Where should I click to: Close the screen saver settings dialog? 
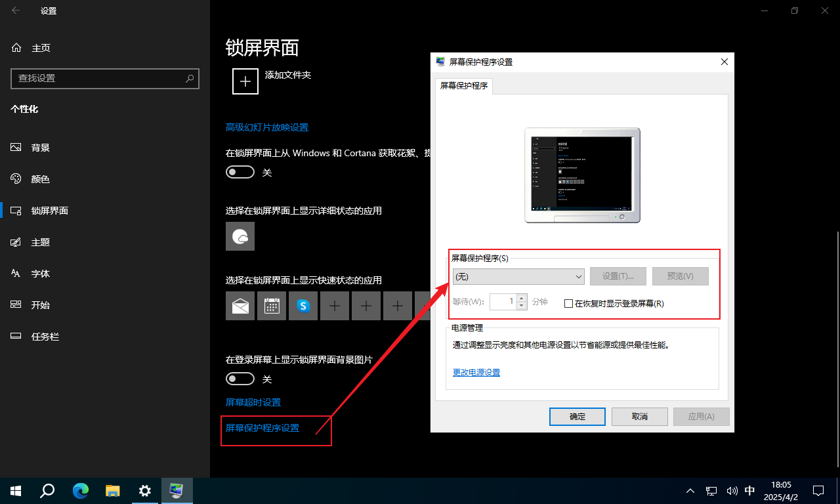point(724,62)
